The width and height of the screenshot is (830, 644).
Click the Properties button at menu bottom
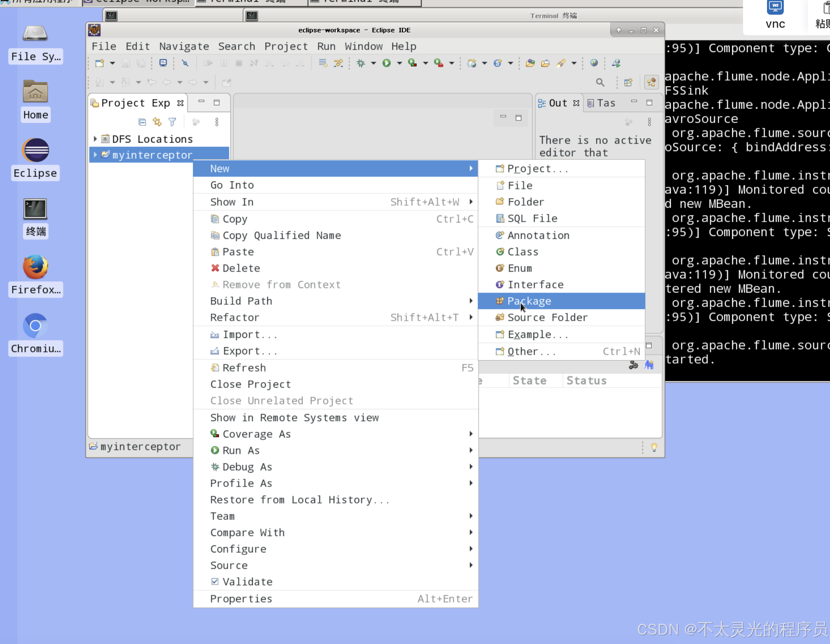point(241,598)
